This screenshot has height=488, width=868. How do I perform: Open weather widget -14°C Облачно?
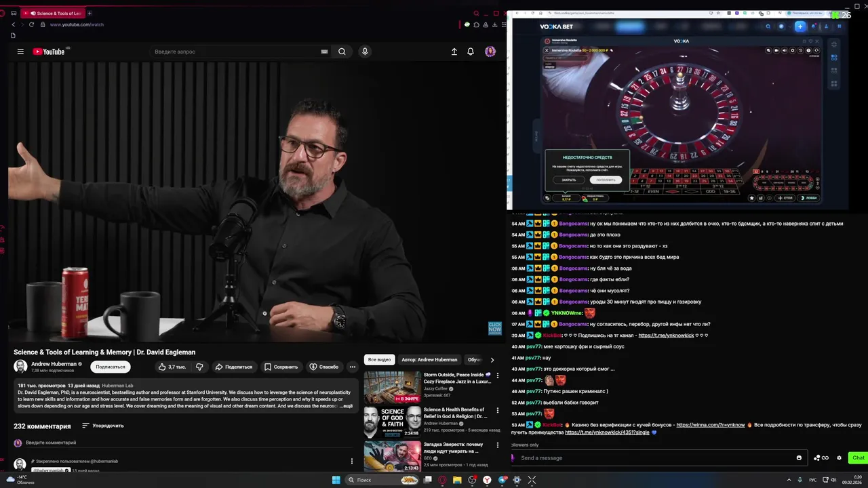[x=20, y=480]
